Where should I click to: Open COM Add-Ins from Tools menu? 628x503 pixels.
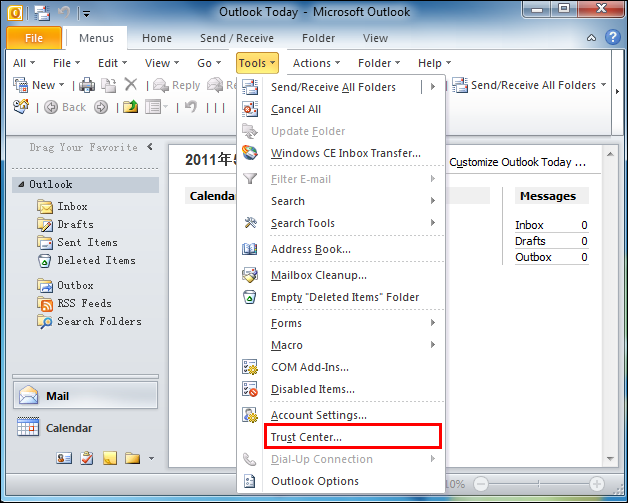[341, 367]
